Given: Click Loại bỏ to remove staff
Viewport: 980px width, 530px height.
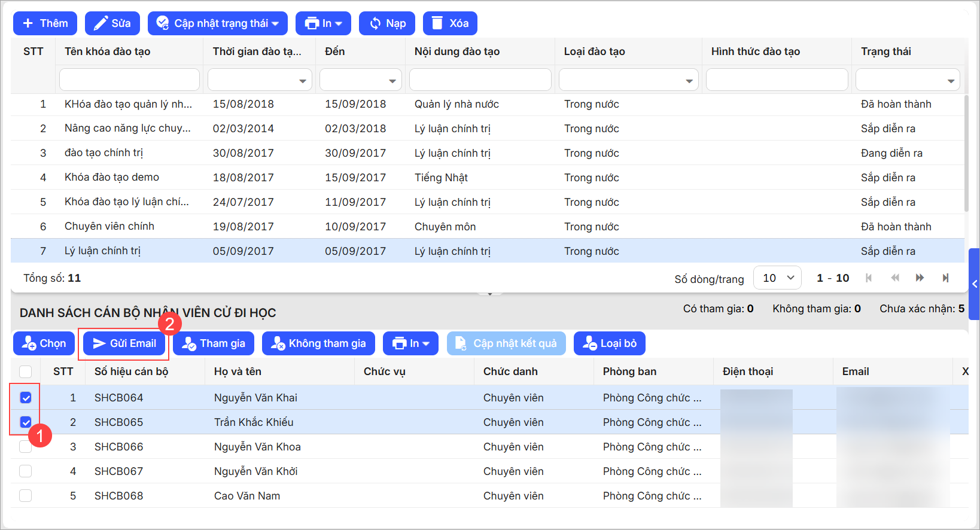Looking at the screenshot, I should tap(610, 343).
